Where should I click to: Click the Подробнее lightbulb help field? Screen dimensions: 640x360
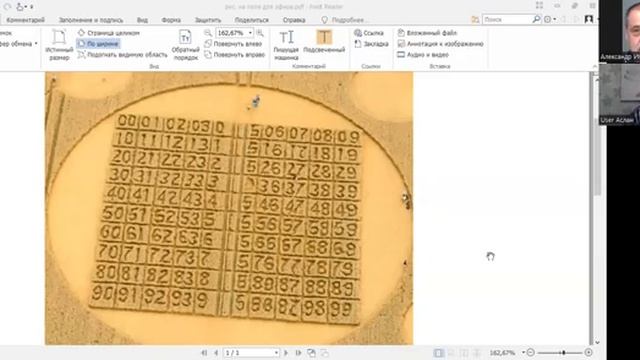pos(345,20)
